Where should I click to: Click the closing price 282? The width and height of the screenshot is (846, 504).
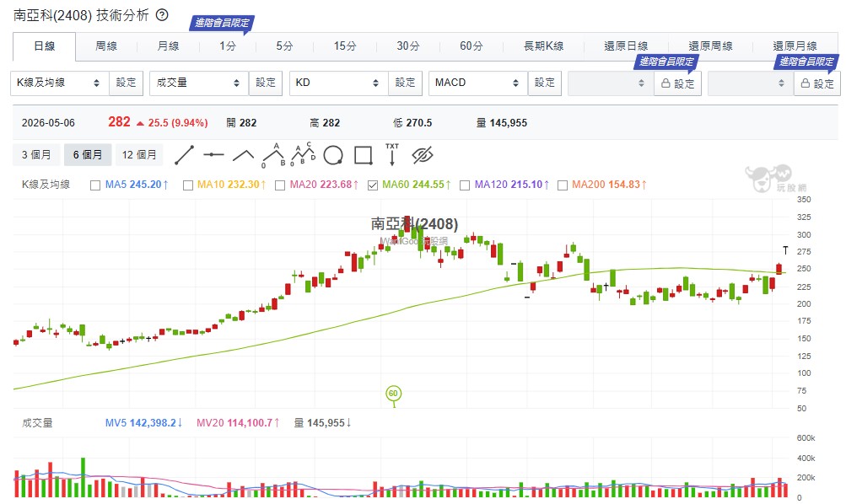tap(119, 122)
